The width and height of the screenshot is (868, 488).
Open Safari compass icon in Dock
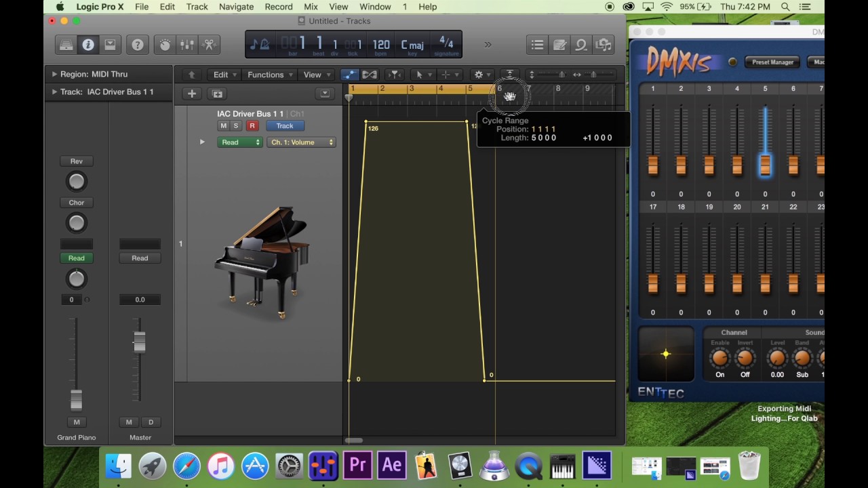click(x=186, y=466)
